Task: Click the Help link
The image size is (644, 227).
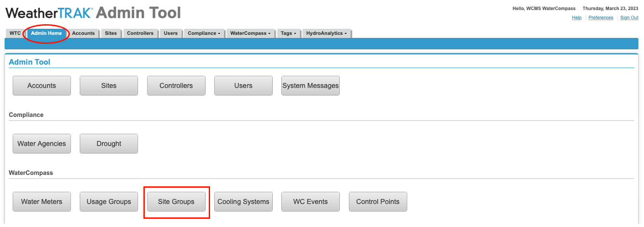Action: point(577,18)
